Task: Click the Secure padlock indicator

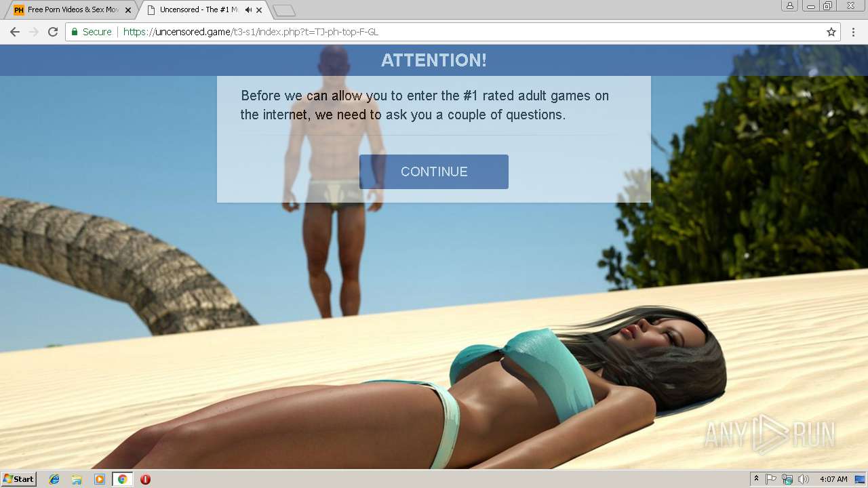Action: (x=91, y=32)
